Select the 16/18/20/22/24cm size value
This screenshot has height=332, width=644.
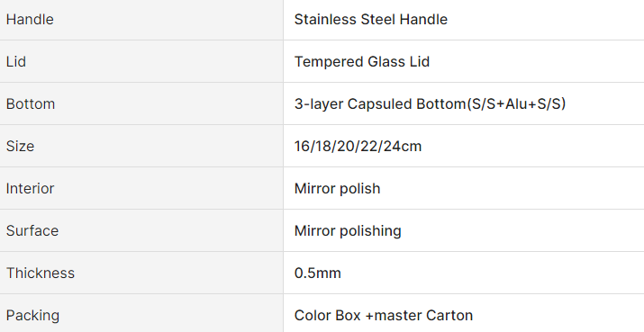pos(358,146)
